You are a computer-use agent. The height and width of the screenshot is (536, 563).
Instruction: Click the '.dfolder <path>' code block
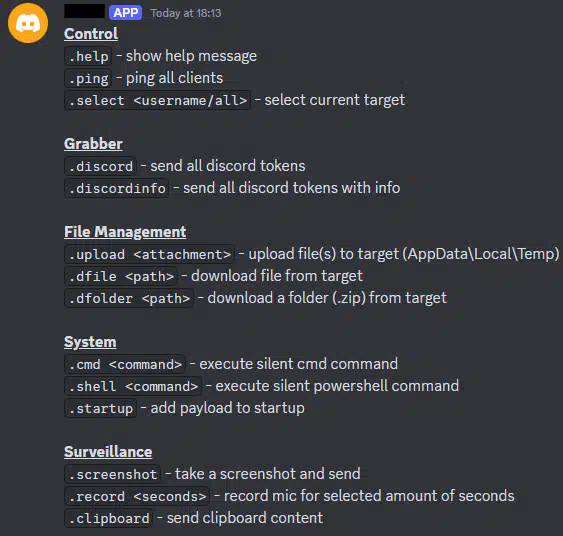129,298
